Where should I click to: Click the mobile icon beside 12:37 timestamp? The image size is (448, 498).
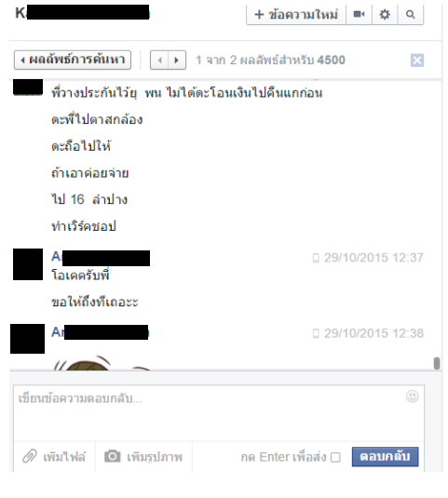(x=316, y=258)
